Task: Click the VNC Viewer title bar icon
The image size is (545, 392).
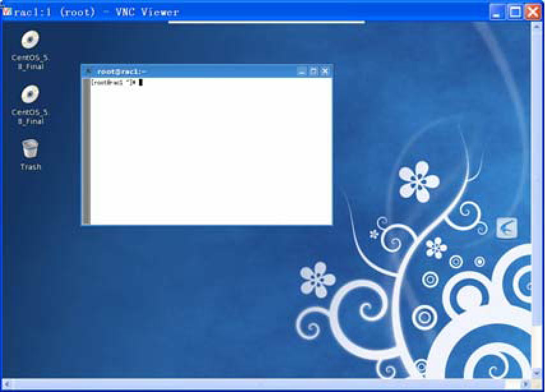Action: 7,11
